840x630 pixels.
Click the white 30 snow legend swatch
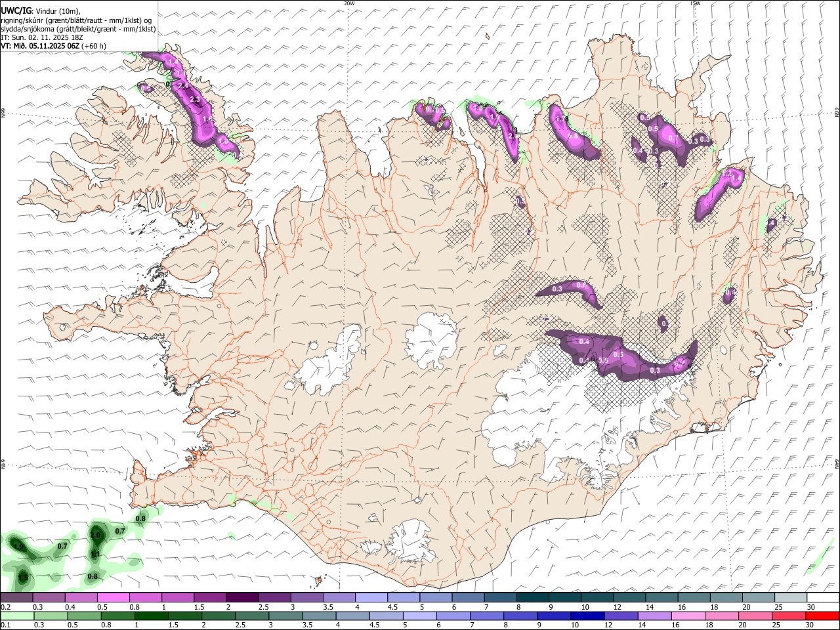click(823, 598)
